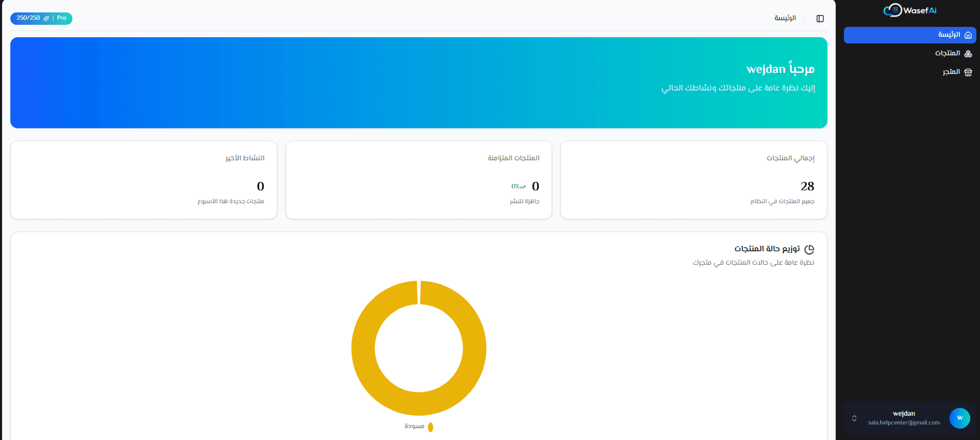Click the مسودة legend label

pos(414,426)
